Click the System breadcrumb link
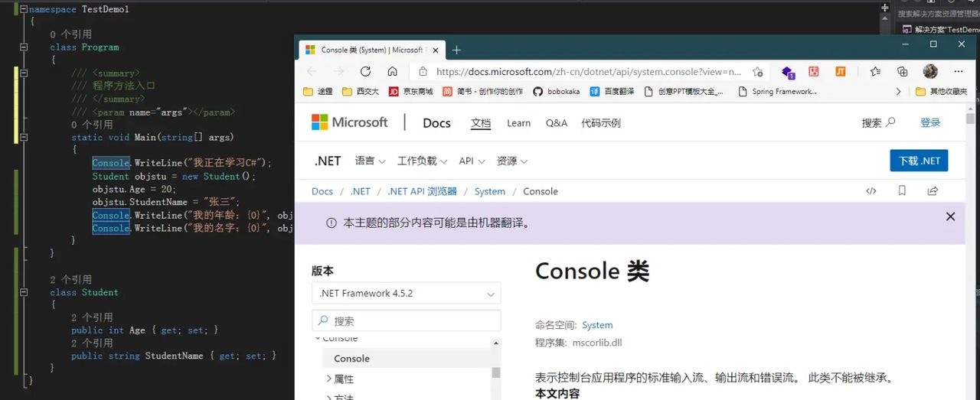 click(490, 191)
